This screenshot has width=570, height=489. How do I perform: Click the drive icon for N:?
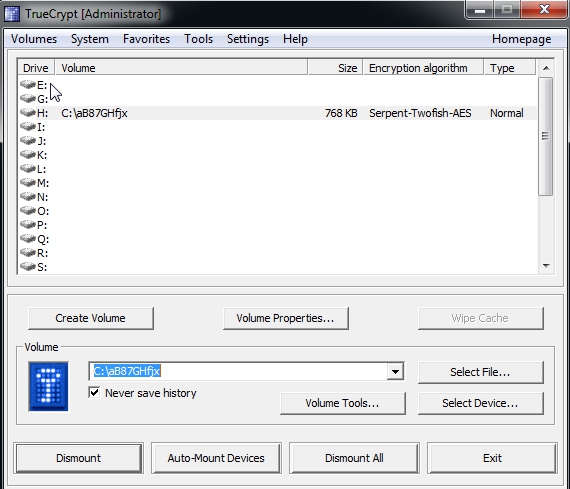coord(28,197)
